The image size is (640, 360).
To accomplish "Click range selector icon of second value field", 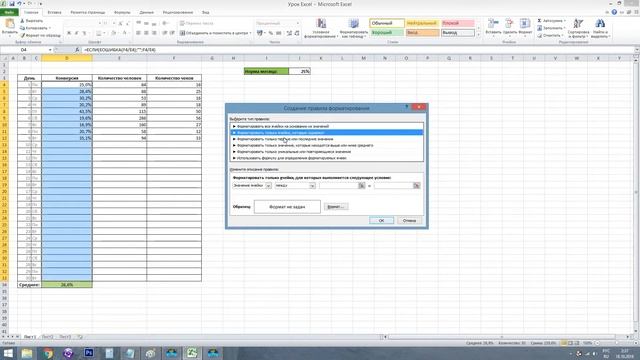I will 416,186.
